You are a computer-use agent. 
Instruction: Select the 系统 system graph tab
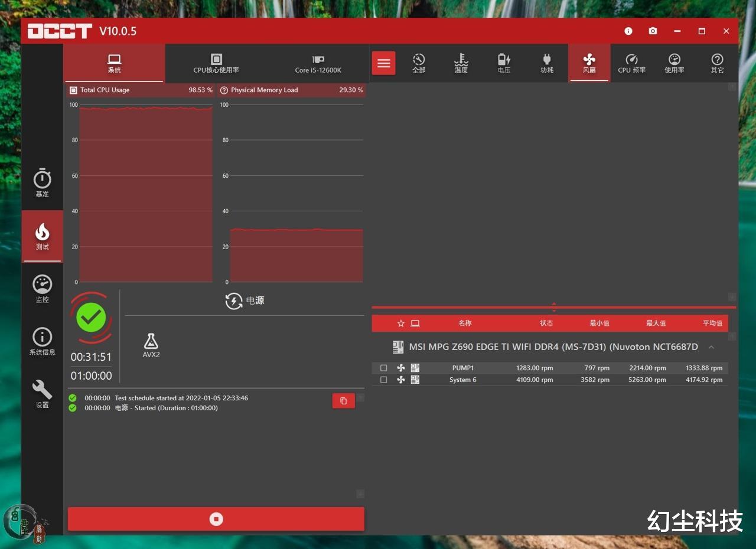[114, 63]
